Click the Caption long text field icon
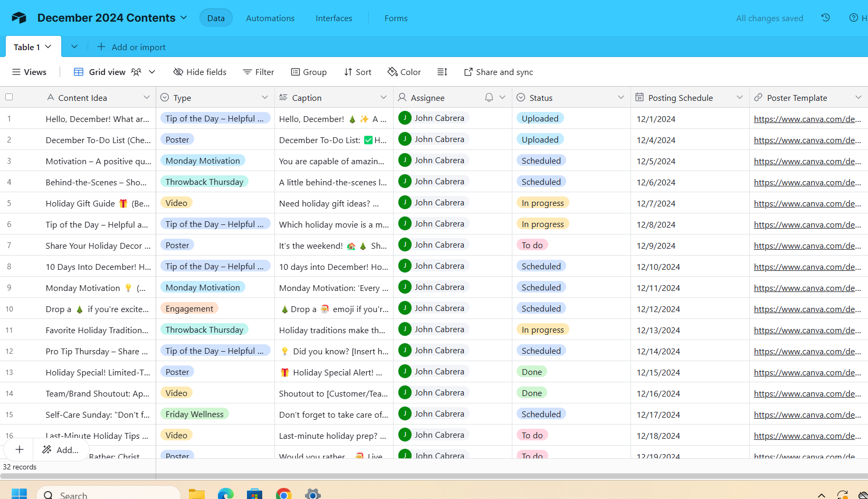This screenshot has width=868, height=499. click(283, 97)
